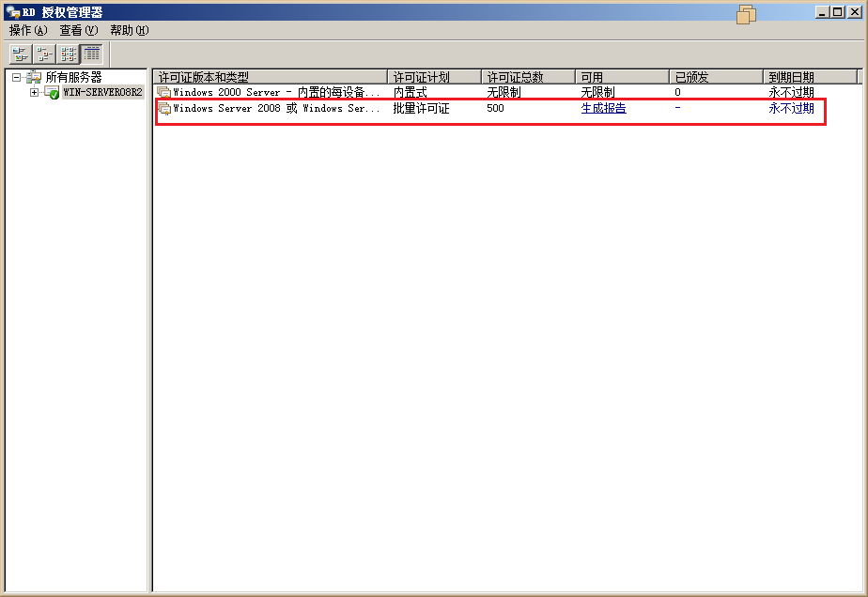Viewport: 868px width, 597px height.
Task: Sort by 许可证总数 column header
Action: [x=529, y=77]
